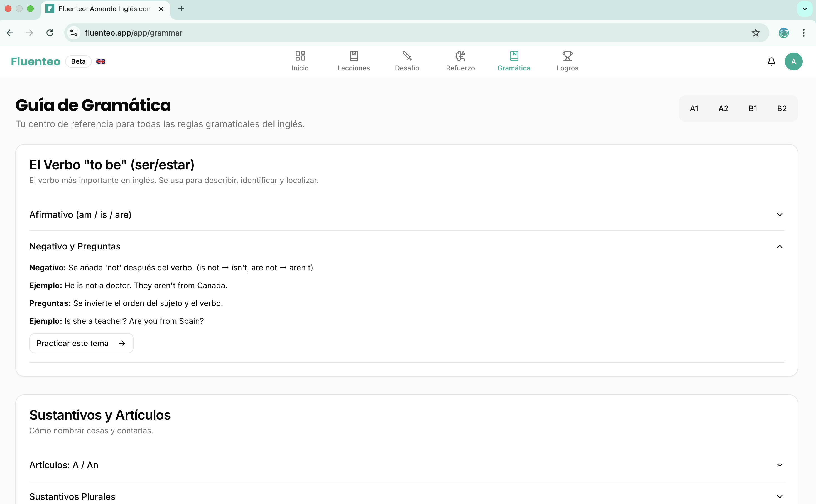Select the A1 level filter
The height and width of the screenshot is (504, 816).
coord(694,108)
